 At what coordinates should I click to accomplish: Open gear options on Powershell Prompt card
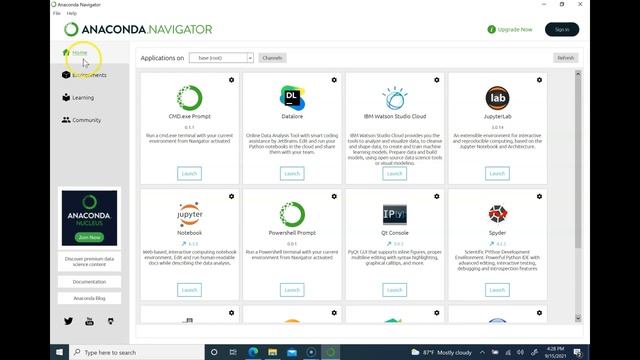pos(334,196)
